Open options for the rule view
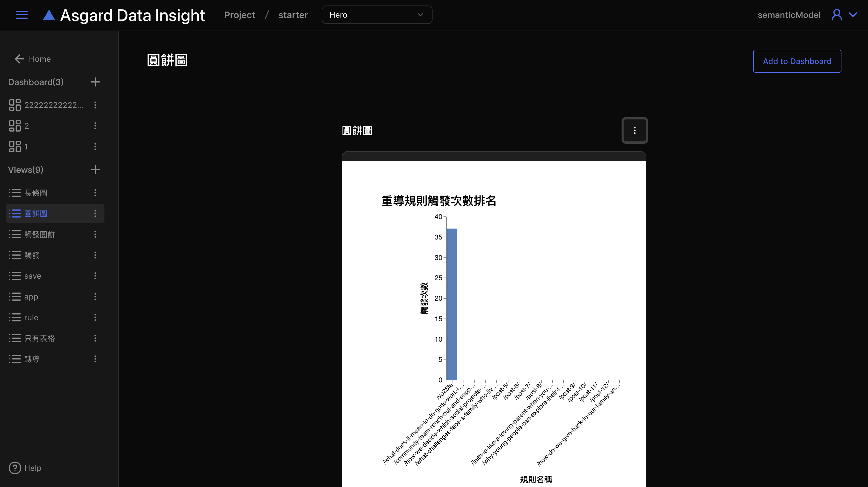The height and width of the screenshot is (487, 868). pos(95,317)
